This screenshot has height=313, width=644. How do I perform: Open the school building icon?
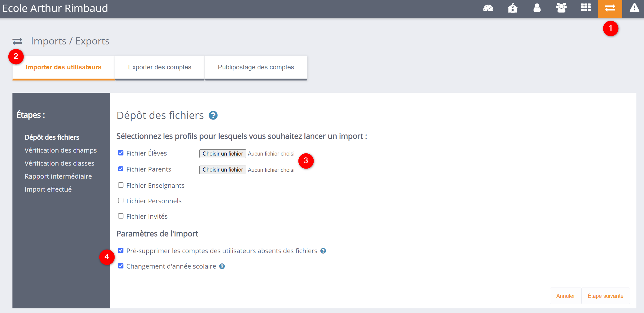coord(512,8)
